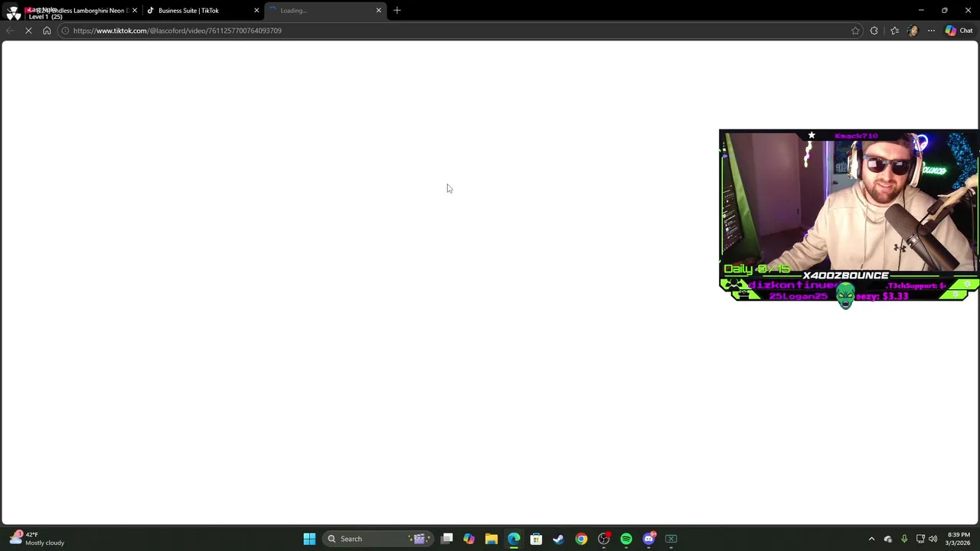Close the Loading tab
Image resolution: width=980 pixels, height=551 pixels.
pos(378,11)
